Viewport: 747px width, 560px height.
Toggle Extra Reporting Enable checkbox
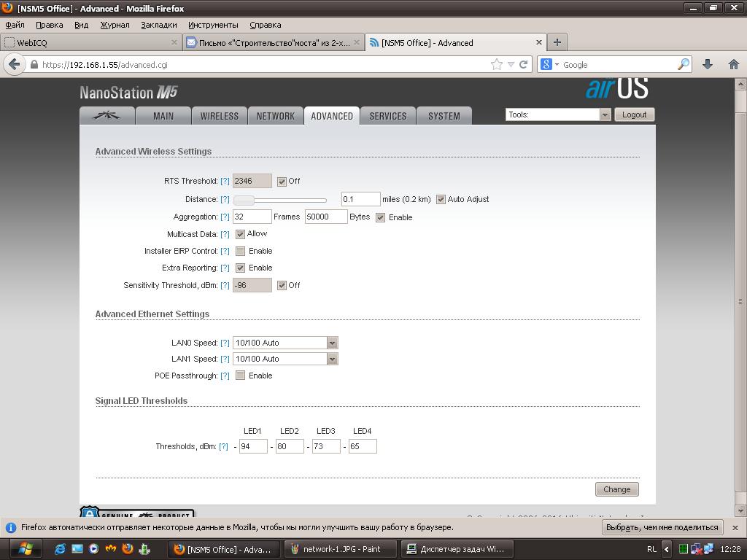point(240,268)
